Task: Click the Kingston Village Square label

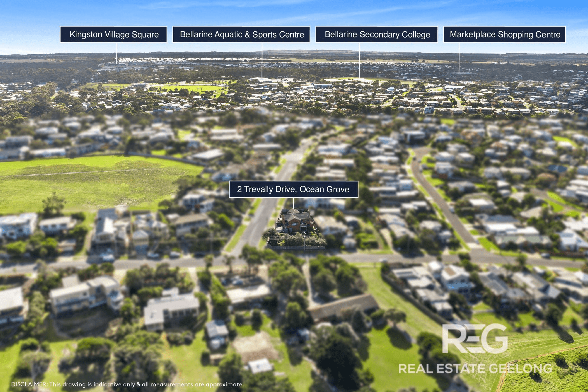Action: (114, 34)
